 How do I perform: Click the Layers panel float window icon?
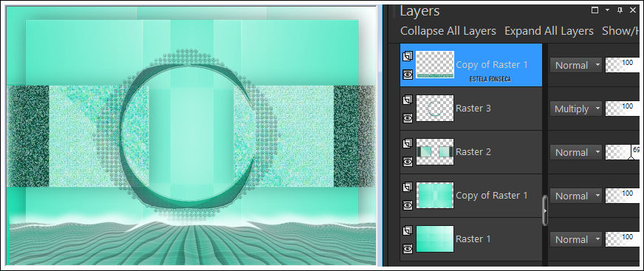(x=595, y=10)
